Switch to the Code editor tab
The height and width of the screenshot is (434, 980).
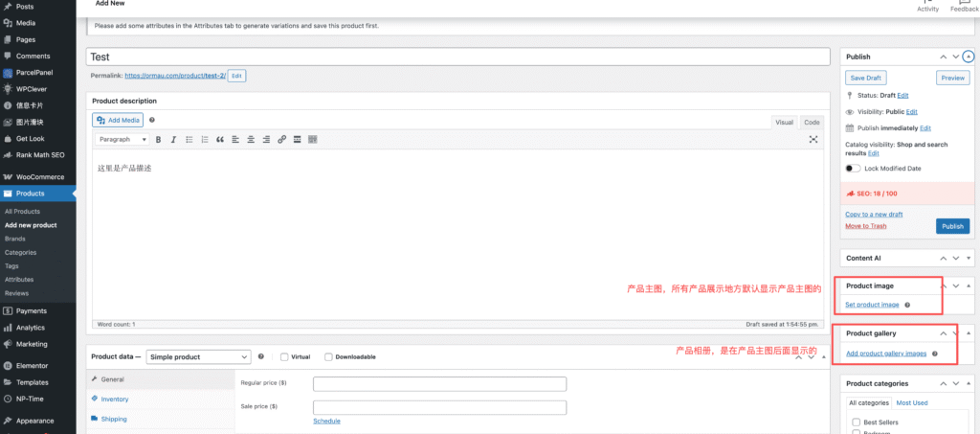pyautogui.click(x=812, y=123)
